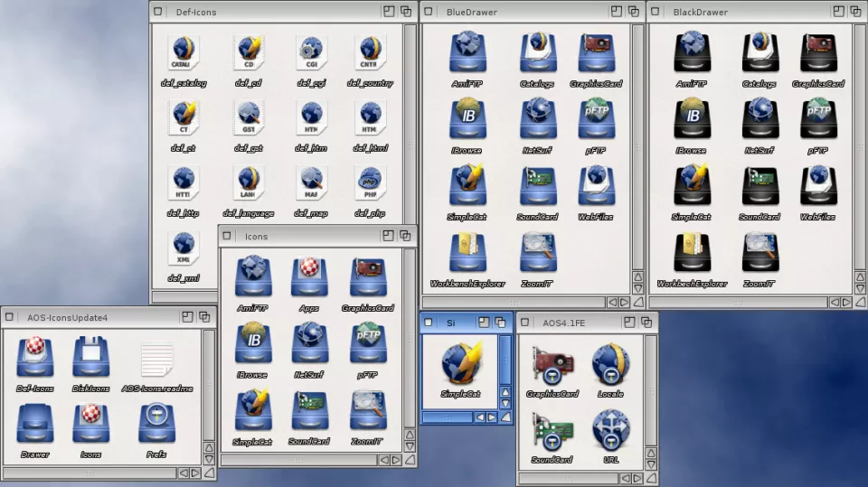Open the AOS-Icons.readme text file
Image resolution: width=868 pixels, height=487 pixels.
[156, 358]
